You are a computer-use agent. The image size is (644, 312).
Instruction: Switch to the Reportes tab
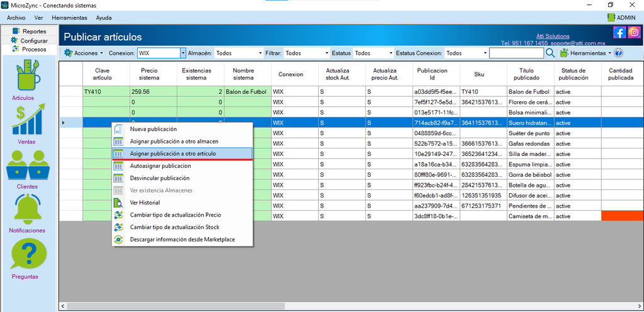[x=29, y=31]
